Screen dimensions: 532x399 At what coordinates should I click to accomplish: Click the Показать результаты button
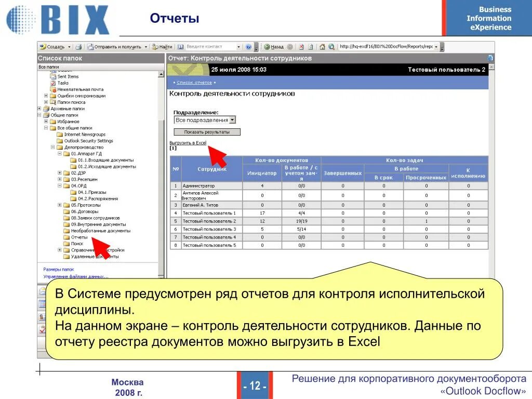[x=207, y=132]
